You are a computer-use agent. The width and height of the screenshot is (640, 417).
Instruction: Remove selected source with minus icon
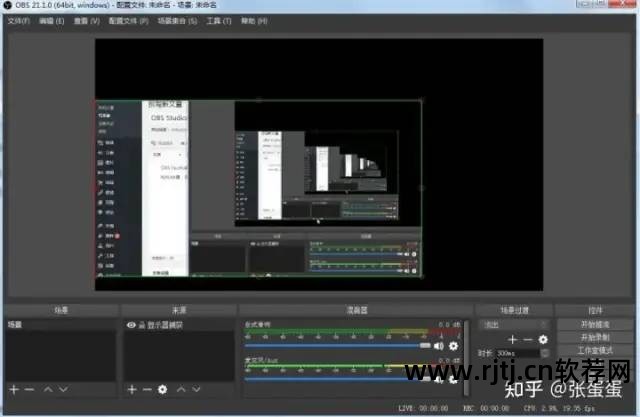[x=147, y=390]
